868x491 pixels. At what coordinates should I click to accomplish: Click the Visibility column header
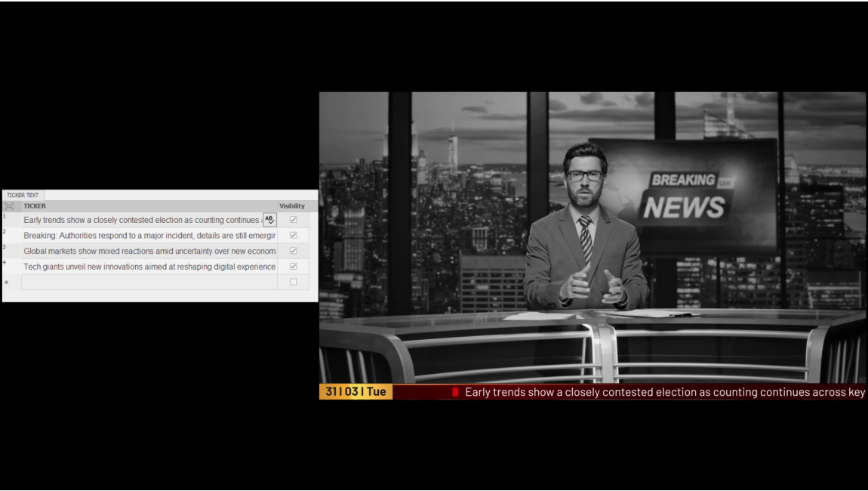pos(292,206)
